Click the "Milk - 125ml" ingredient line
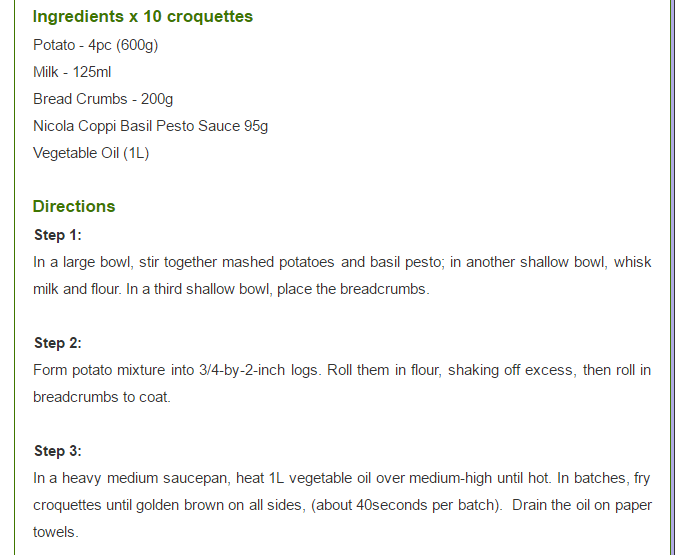 79,72
